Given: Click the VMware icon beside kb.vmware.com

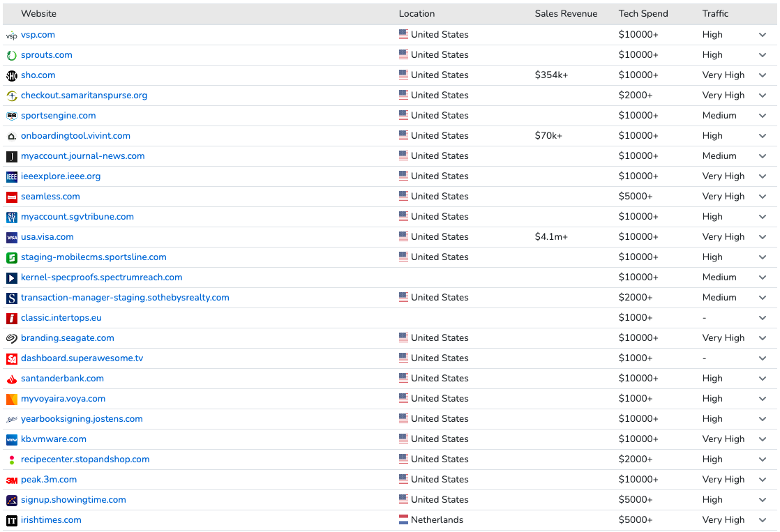Looking at the screenshot, I should coord(12,439).
